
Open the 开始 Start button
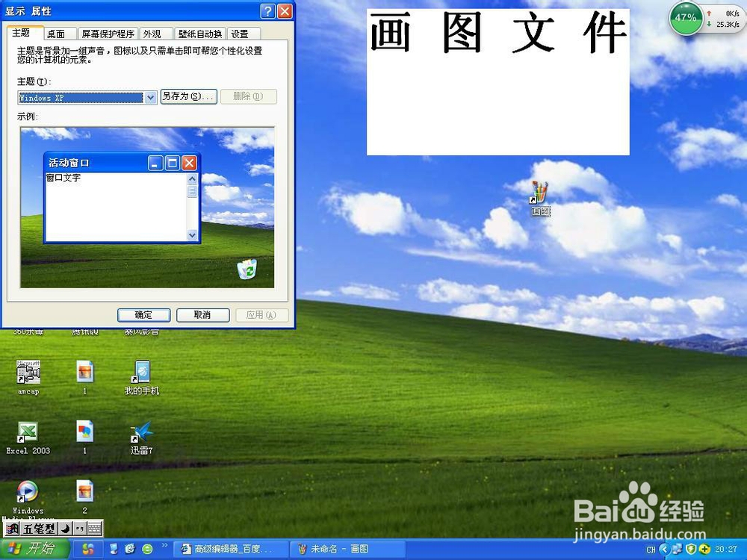click(x=35, y=549)
